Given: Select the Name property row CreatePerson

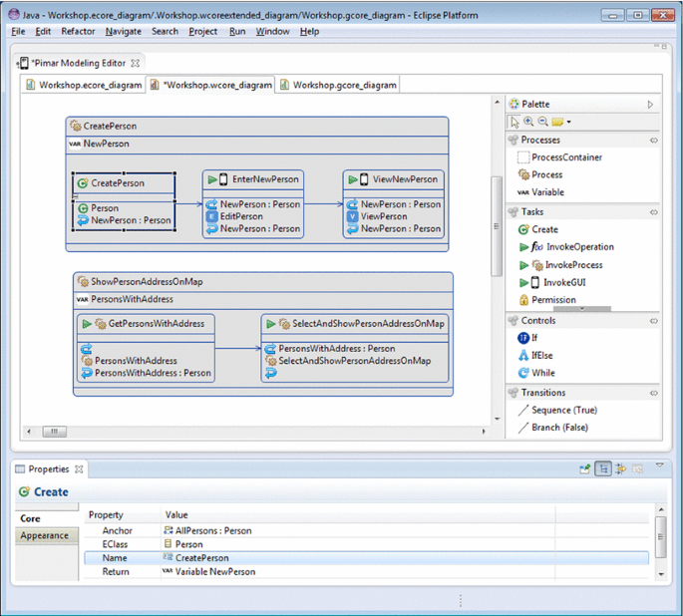Looking at the screenshot, I should (x=366, y=558).
